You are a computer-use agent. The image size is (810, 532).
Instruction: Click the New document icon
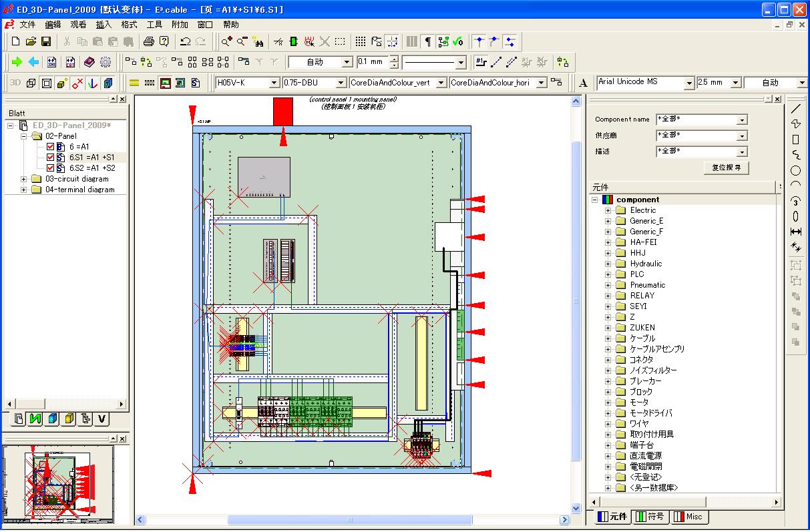pyautogui.click(x=16, y=41)
